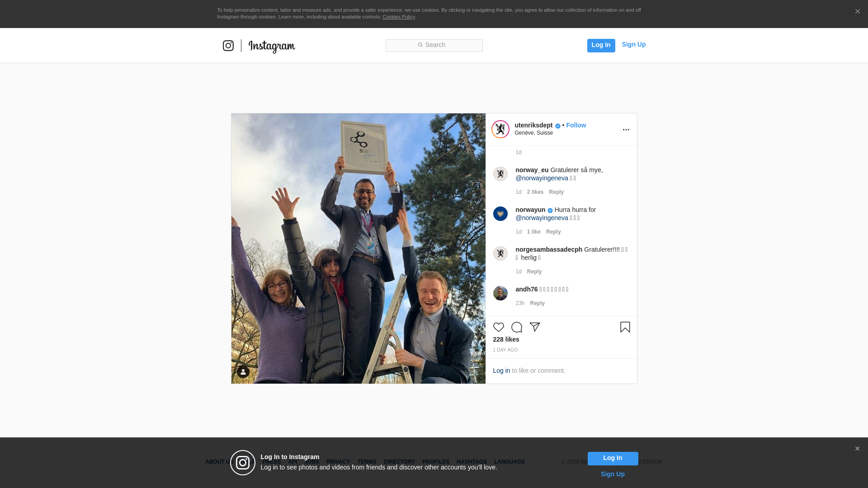Close the bottom login prompt bar
868x488 pixels.
pos(857,449)
